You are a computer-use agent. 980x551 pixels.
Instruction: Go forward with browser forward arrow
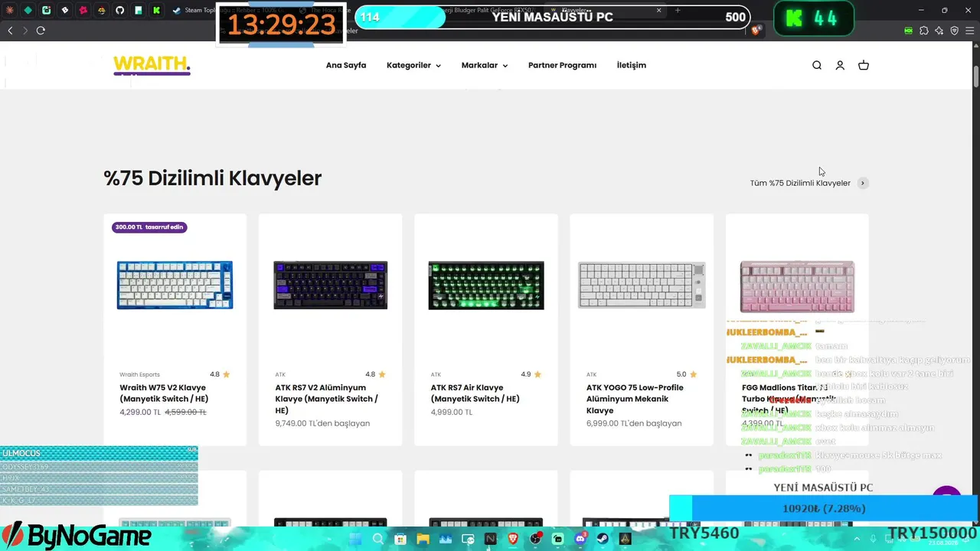[x=25, y=31]
